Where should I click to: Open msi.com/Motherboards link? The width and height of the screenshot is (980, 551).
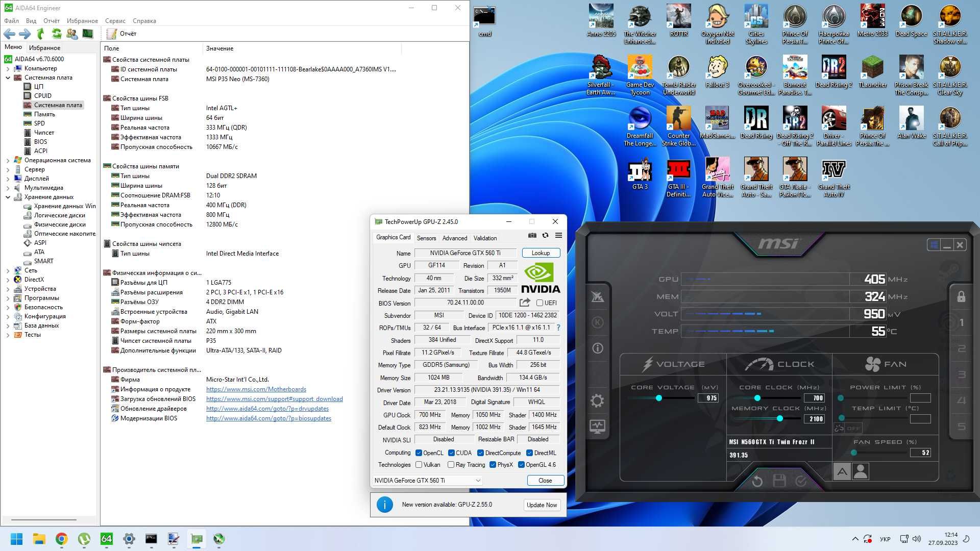[x=256, y=389]
